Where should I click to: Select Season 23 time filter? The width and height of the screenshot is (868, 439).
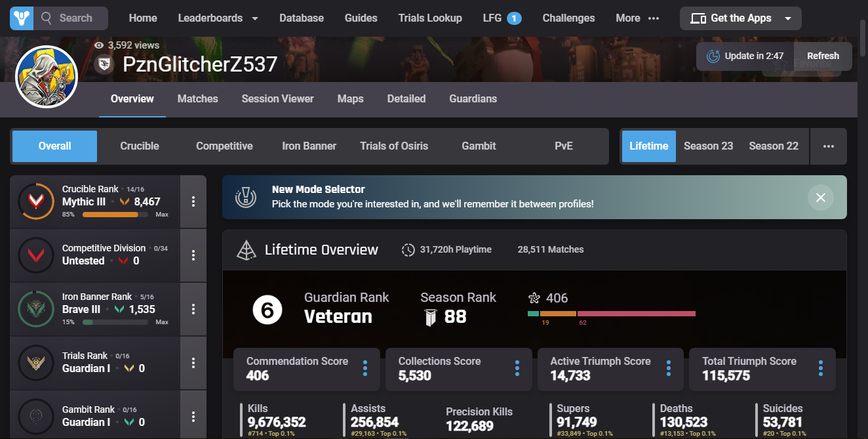[708, 146]
